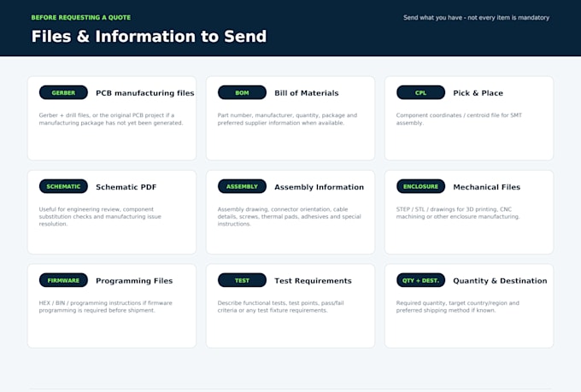Click the ASSEMBLY badge
Viewport: 581px width, 392px height.
click(x=242, y=186)
